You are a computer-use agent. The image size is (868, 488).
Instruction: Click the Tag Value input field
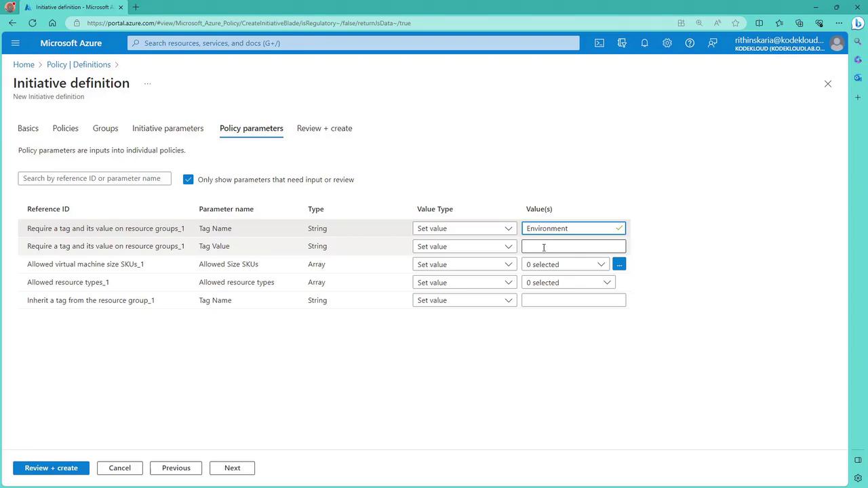click(574, 247)
